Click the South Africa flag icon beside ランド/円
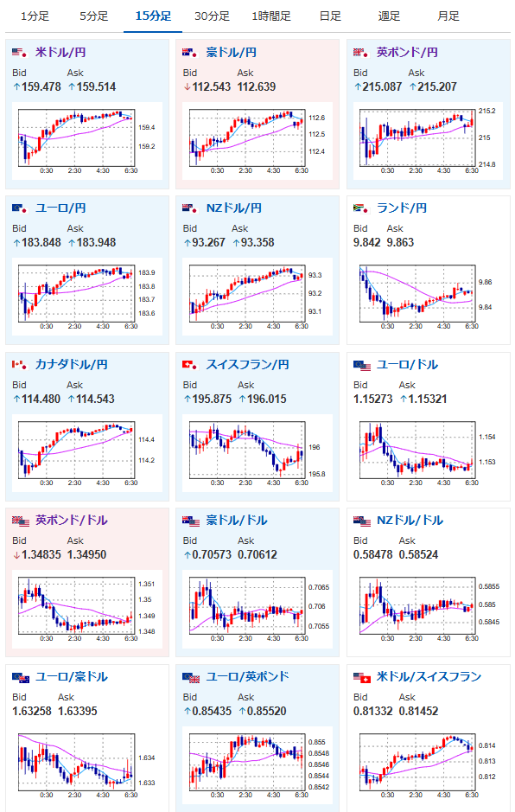Screen dimensions: 515x812 [360, 208]
